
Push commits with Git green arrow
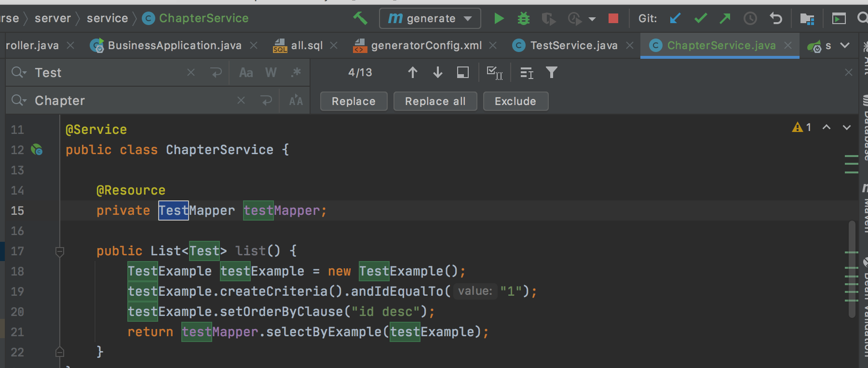(x=725, y=18)
